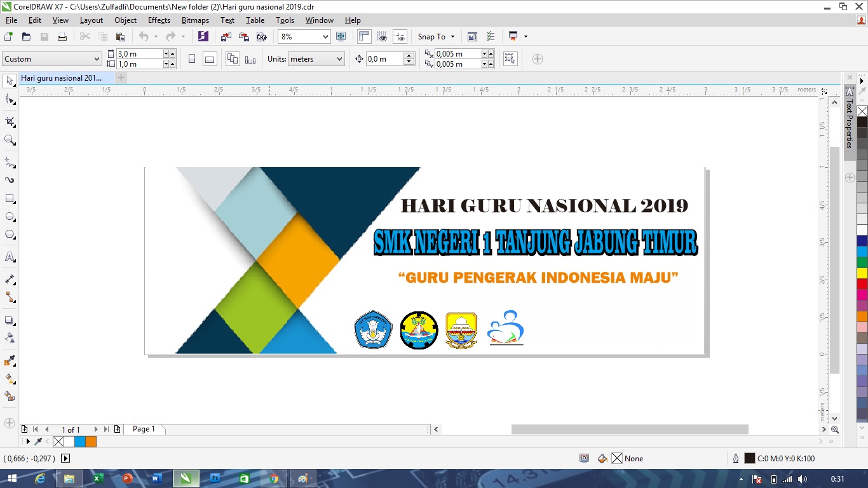This screenshot has height=488, width=868.
Task: Select the Rectangle tool
Action: pos(10,199)
